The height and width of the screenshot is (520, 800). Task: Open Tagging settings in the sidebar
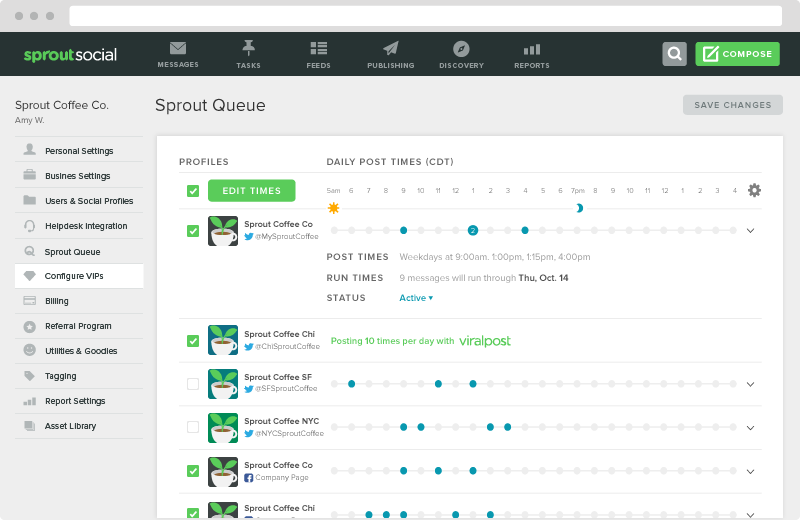79,376
